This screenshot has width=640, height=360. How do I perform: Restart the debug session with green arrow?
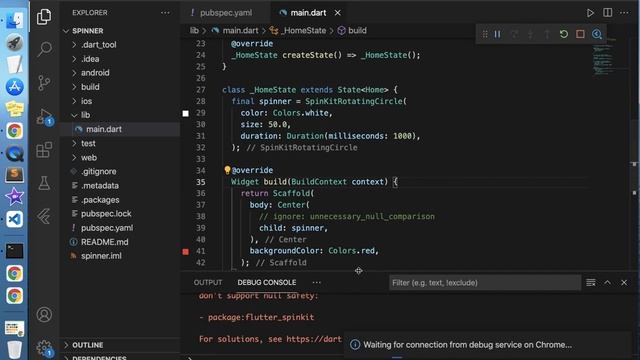pos(564,34)
